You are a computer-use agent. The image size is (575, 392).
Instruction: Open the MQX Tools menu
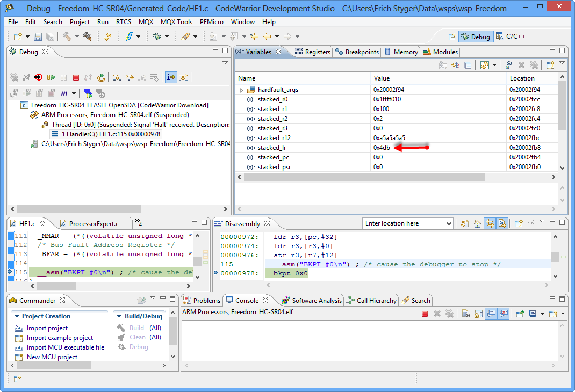[176, 22]
